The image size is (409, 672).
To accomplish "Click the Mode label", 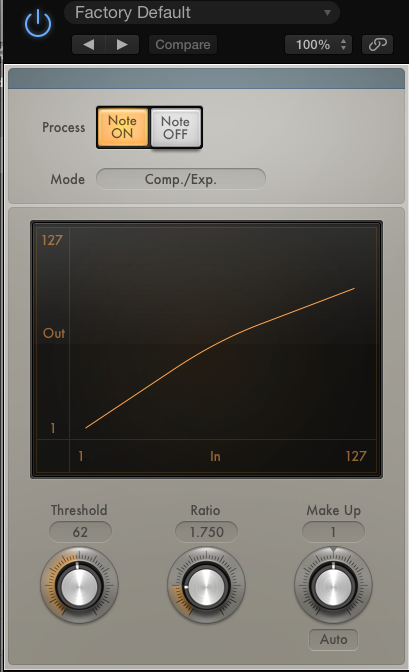I will [68, 179].
